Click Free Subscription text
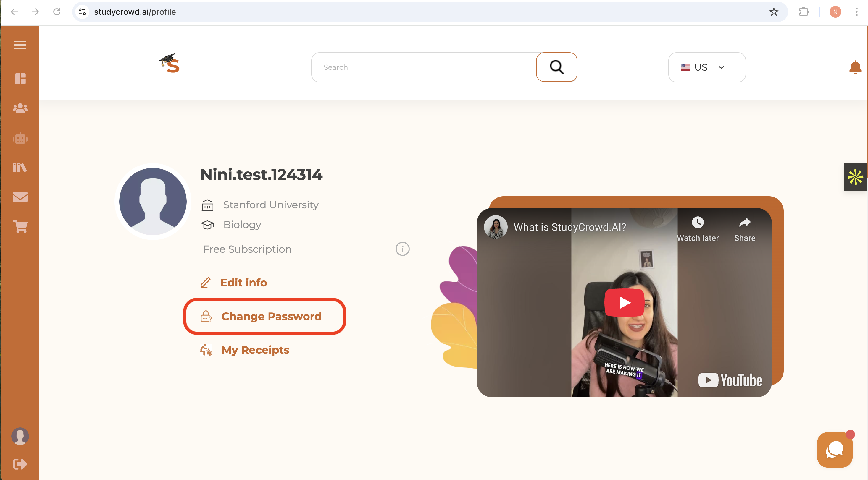This screenshot has height=480, width=868. point(247,249)
